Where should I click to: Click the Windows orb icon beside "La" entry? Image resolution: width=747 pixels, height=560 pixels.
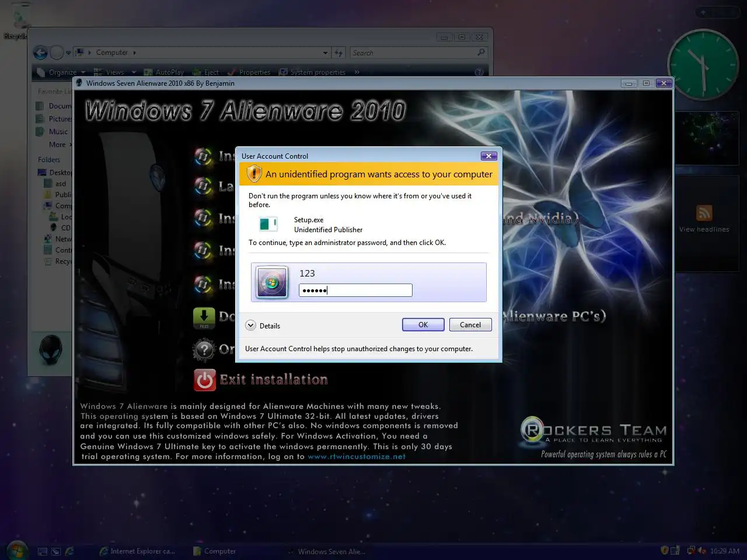click(x=203, y=186)
